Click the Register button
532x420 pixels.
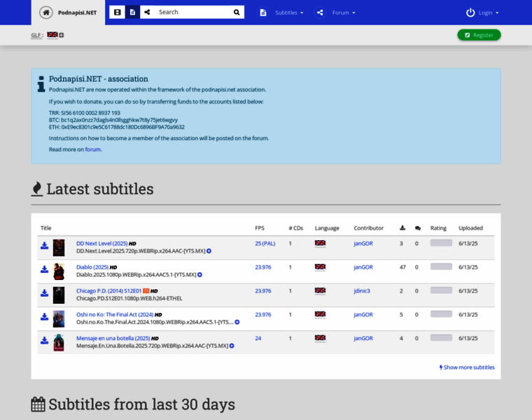click(479, 35)
